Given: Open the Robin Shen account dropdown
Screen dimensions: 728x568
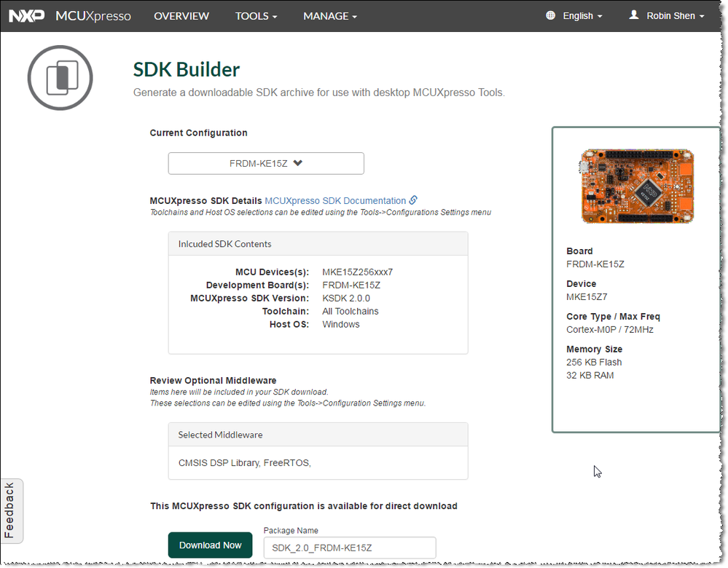Looking at the screenshot, I should click(x=675, y=16).
